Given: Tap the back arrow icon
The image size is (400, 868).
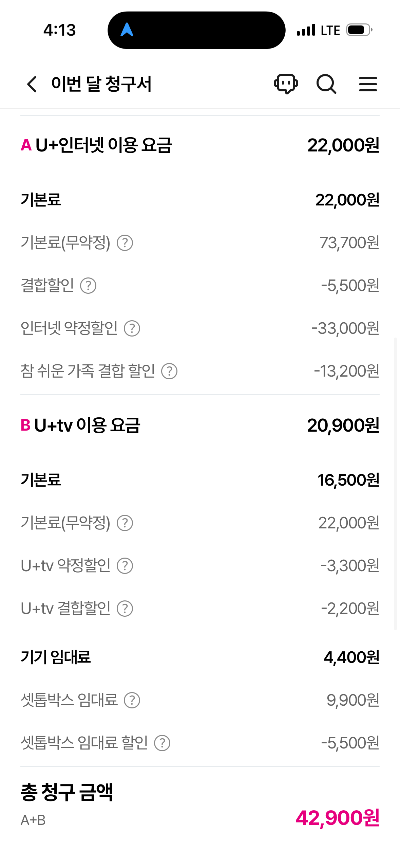Looking at the screenshot, I should pyautogui.click(x=32, y=84).
